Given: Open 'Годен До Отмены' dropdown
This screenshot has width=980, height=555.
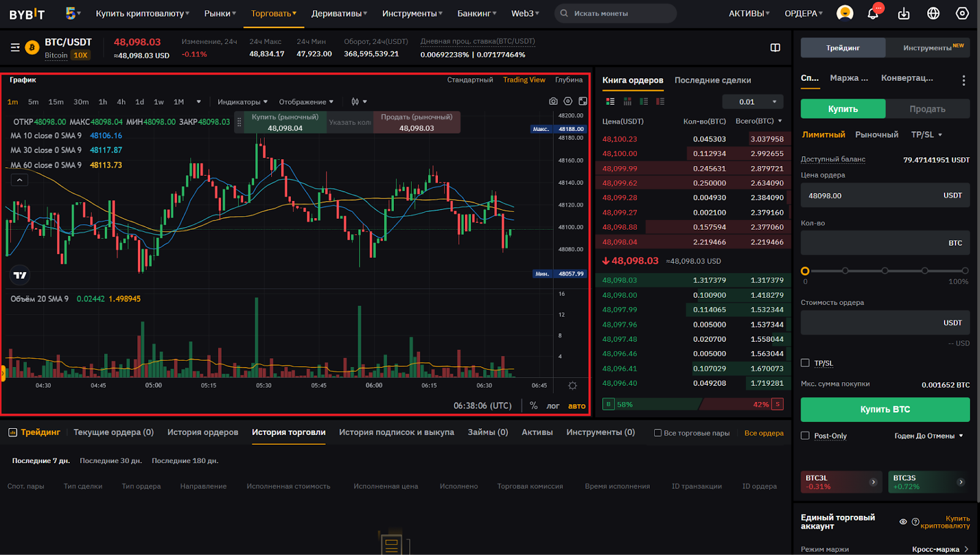Looking at the screenshot, I should tap(929, 436).
